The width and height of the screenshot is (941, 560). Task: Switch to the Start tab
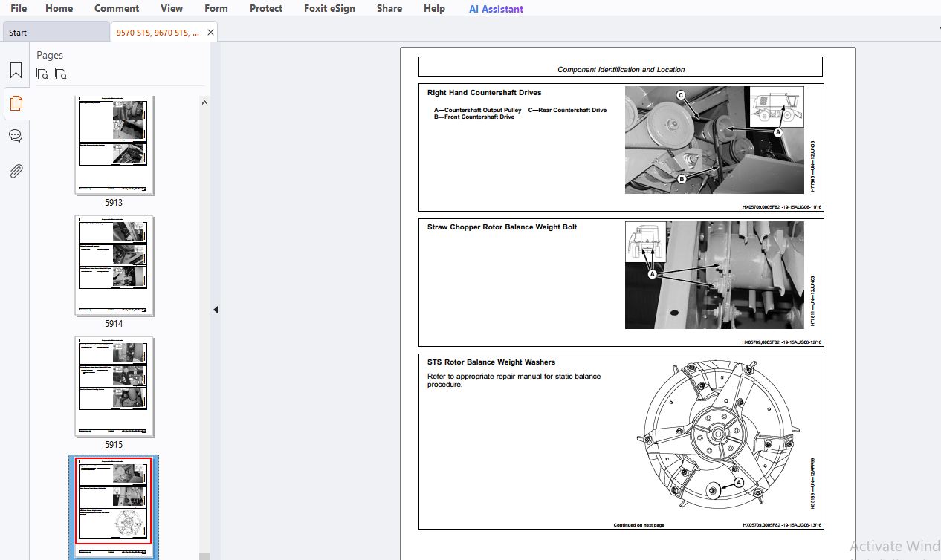[56, 33]
